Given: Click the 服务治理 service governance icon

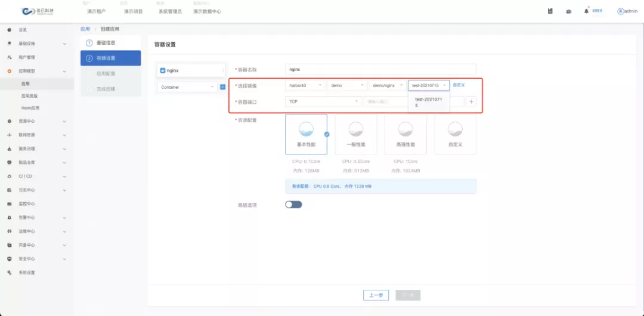Looking at the screenshot, I should [9, 148].
